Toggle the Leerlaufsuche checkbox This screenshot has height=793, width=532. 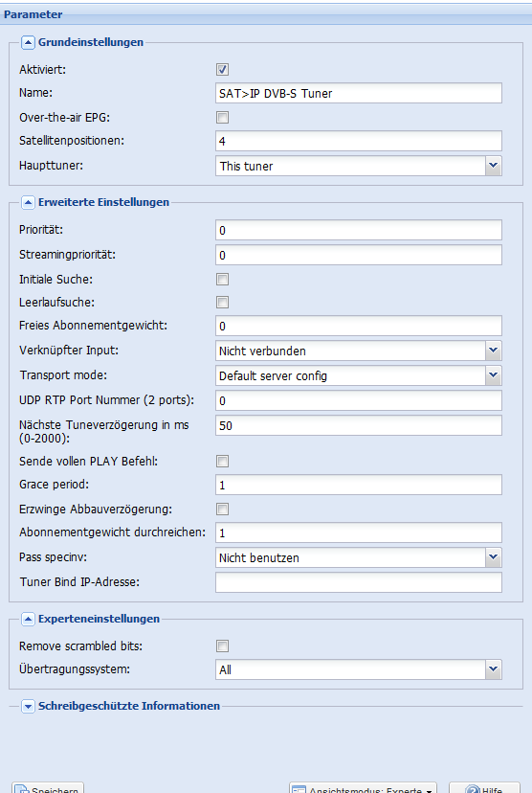(x=222, y=303)
